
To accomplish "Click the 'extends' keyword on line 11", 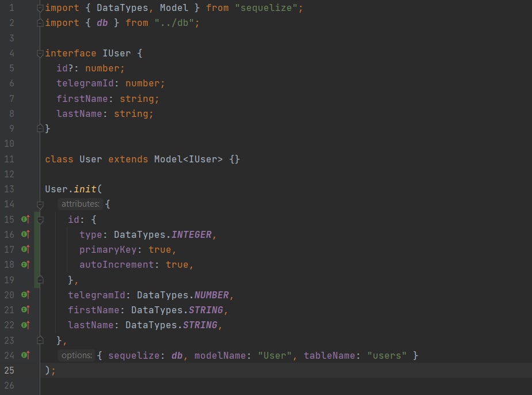I will click(x=128, y=159).
